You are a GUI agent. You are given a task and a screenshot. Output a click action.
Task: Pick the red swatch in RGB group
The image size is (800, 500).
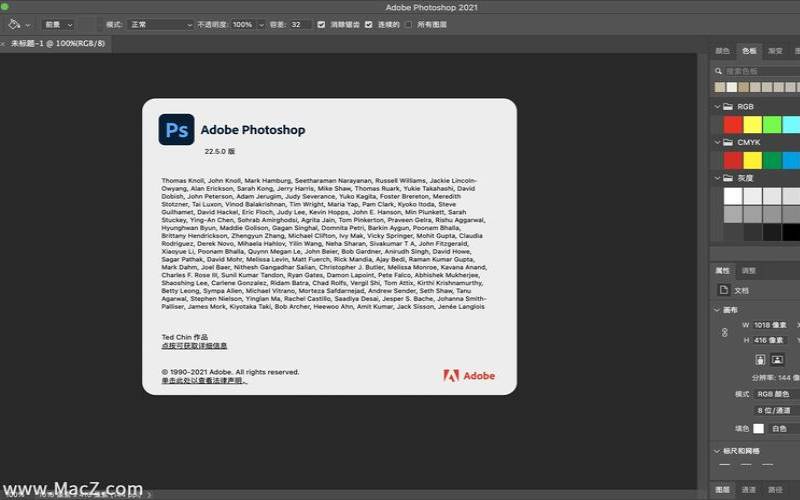[x=733, y=124]
